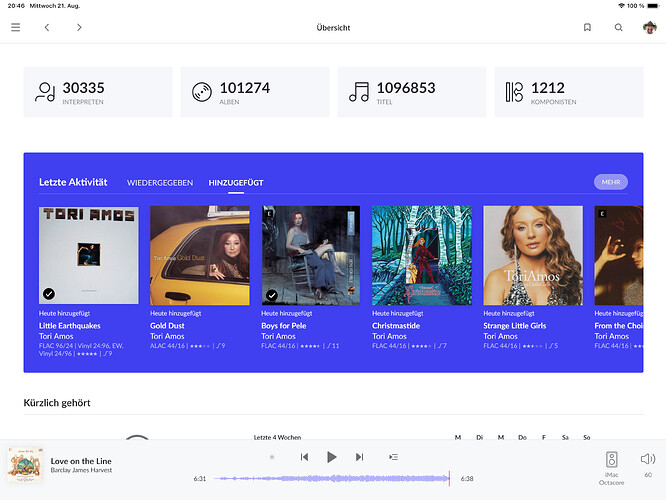The width and height of the screenshot is (666, 500).
Task: Click the small dot left of previous-track
Action: [272, 457]
